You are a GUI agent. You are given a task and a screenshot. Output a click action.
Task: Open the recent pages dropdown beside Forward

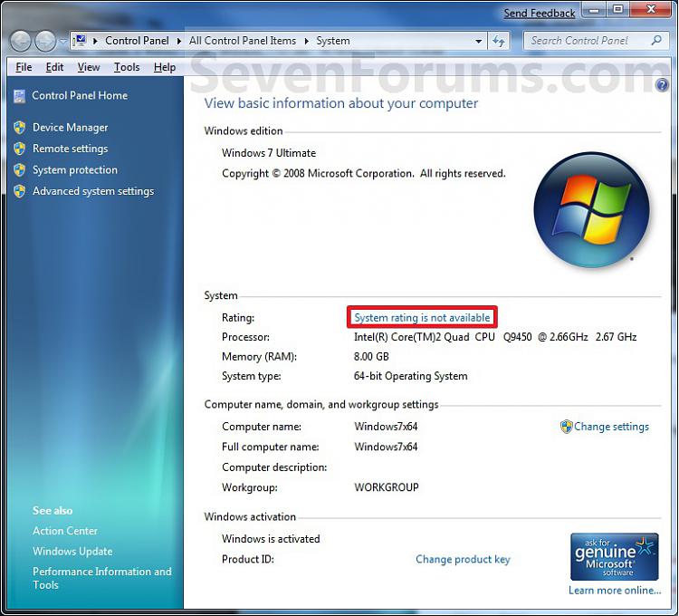point(62,41)
